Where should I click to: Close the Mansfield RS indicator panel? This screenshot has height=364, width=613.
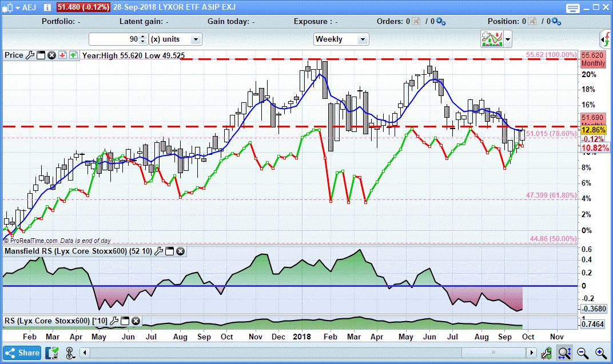pos(180,251)
